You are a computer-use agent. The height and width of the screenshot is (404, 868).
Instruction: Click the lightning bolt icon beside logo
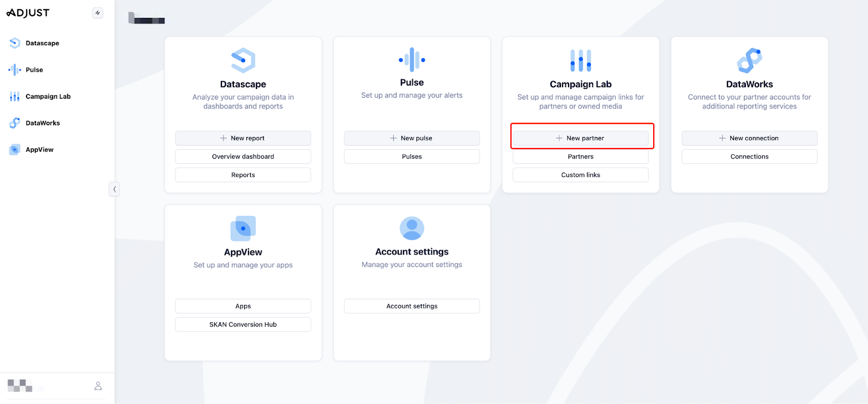(98, 12)
